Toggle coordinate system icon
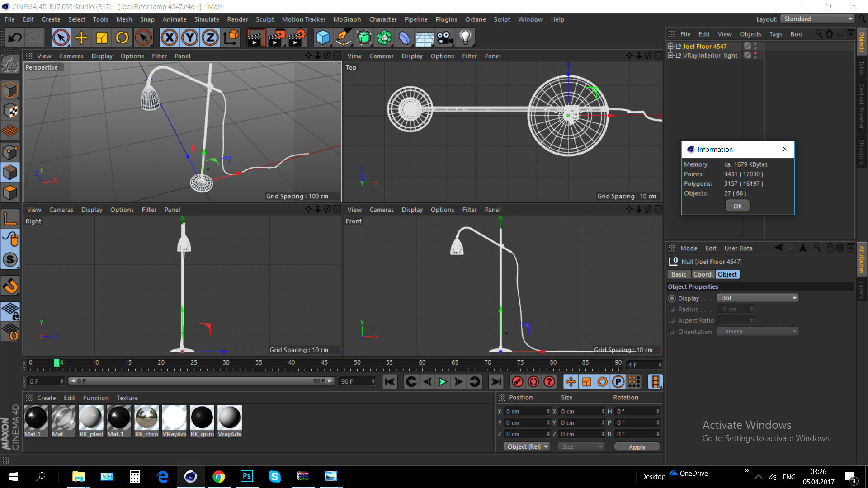The height and width of the screenshot is (488, 868). (x=231, y=38)
